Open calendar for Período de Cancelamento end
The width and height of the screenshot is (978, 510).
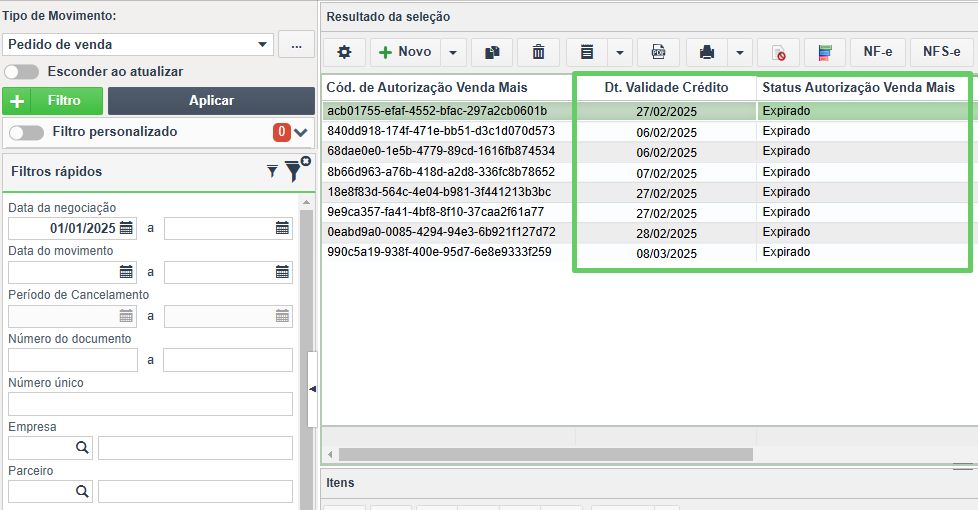tap(283, 316)
